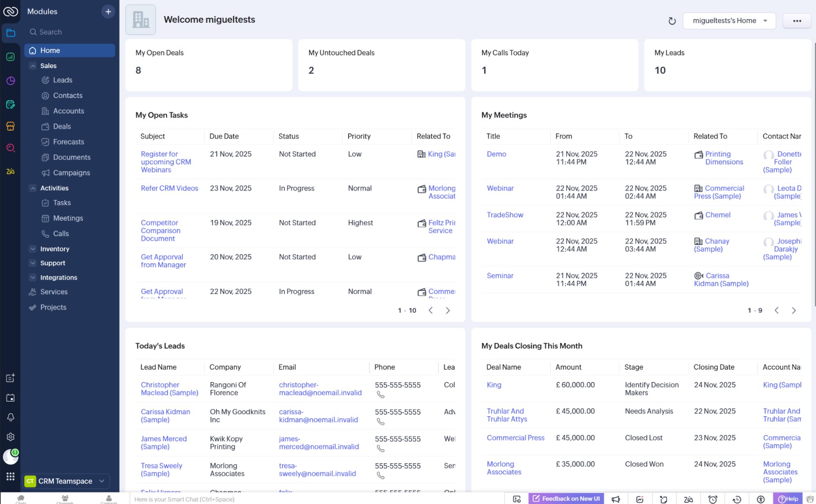Image resolution: width=816 pixels, height=504 pixels.
Task: Click Feedback on New UI button
Action: (566, 499)
